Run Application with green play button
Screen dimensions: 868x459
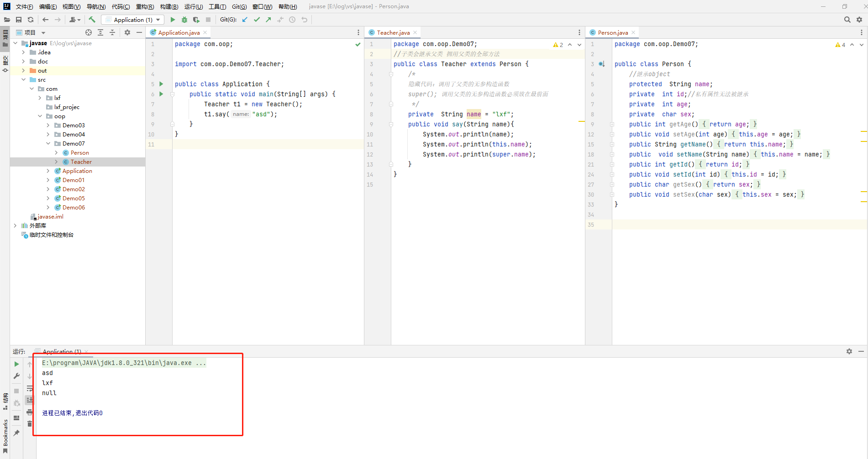pyautogui.click(x=173, y=20)
